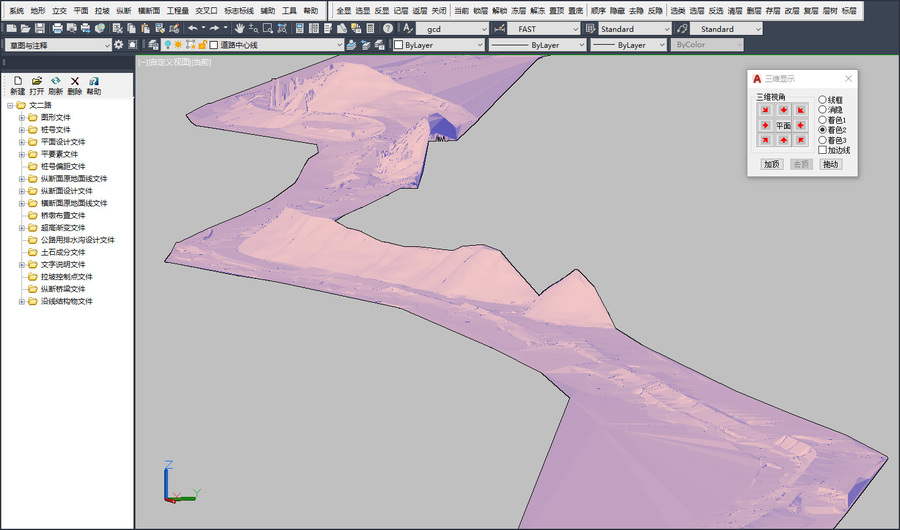Toggle layer on/off light bulb icon

coord(167,44)
